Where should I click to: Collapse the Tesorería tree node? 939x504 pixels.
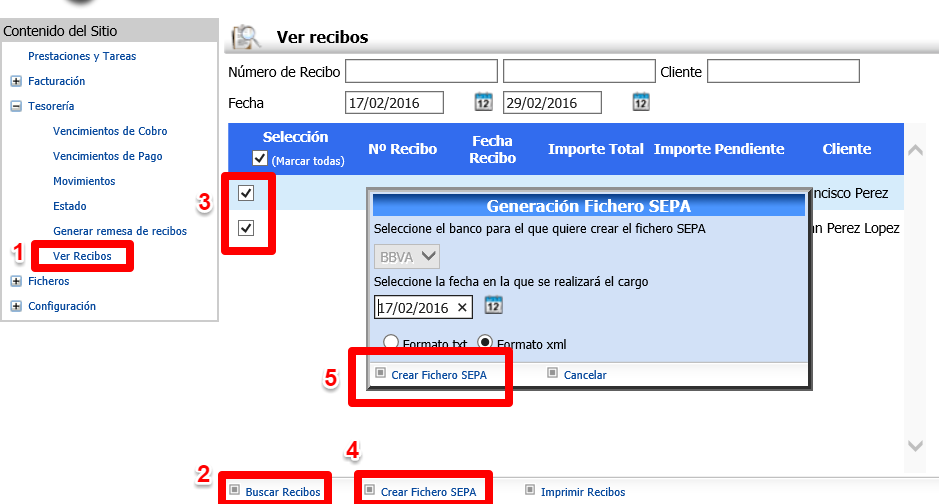click(16, 106)
